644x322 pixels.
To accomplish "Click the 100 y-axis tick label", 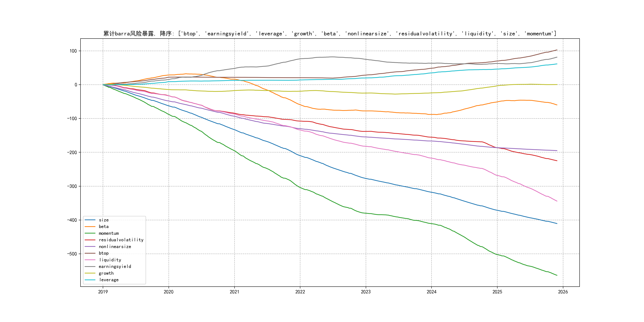I will click(x=73, y=51).
